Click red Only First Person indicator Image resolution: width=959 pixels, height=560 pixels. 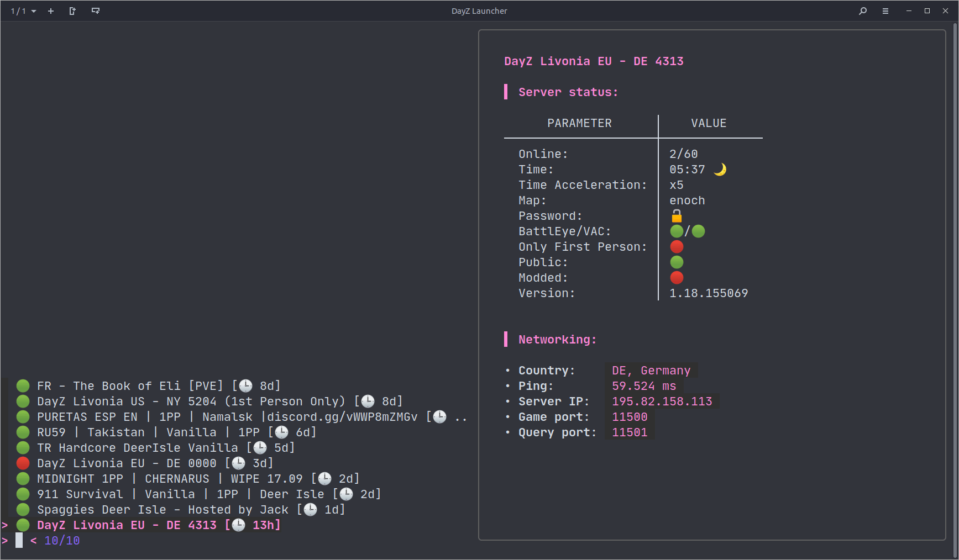point(677,247)
